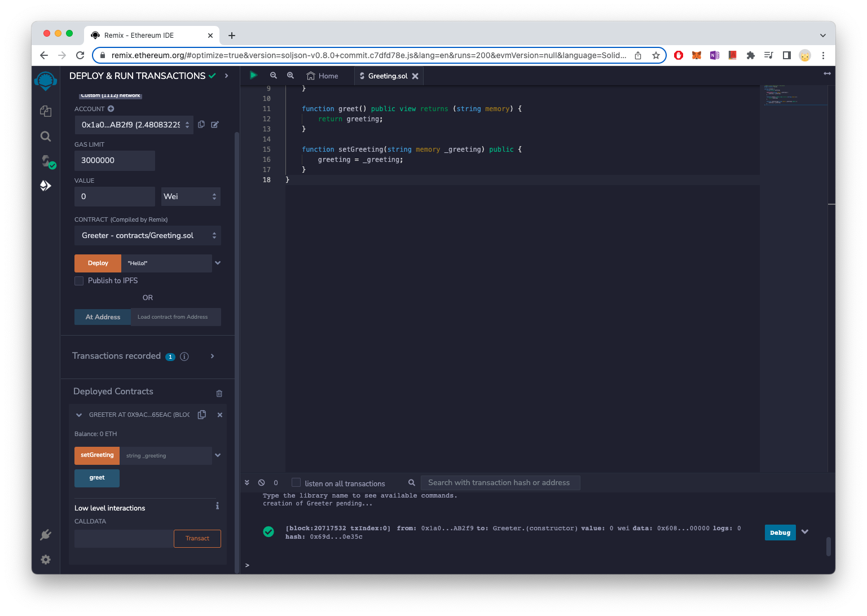The width and height of the screenshot is (867, 616).
Task: Toggle the editor full-width arrows icon
Action: 827,73
